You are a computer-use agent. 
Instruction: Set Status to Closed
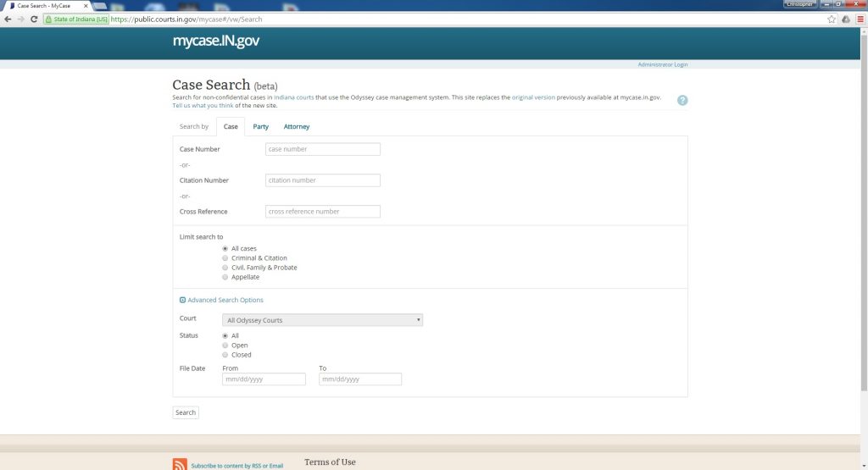point(225,355)
